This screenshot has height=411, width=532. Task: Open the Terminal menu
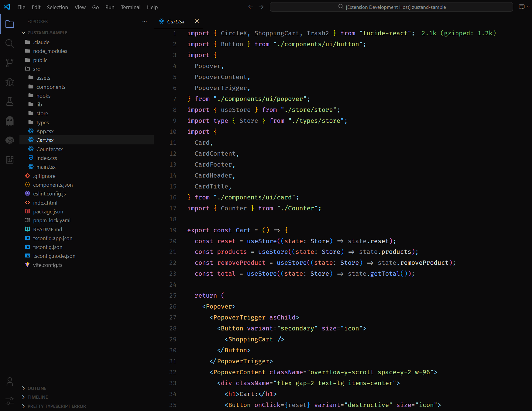(131, 7)
